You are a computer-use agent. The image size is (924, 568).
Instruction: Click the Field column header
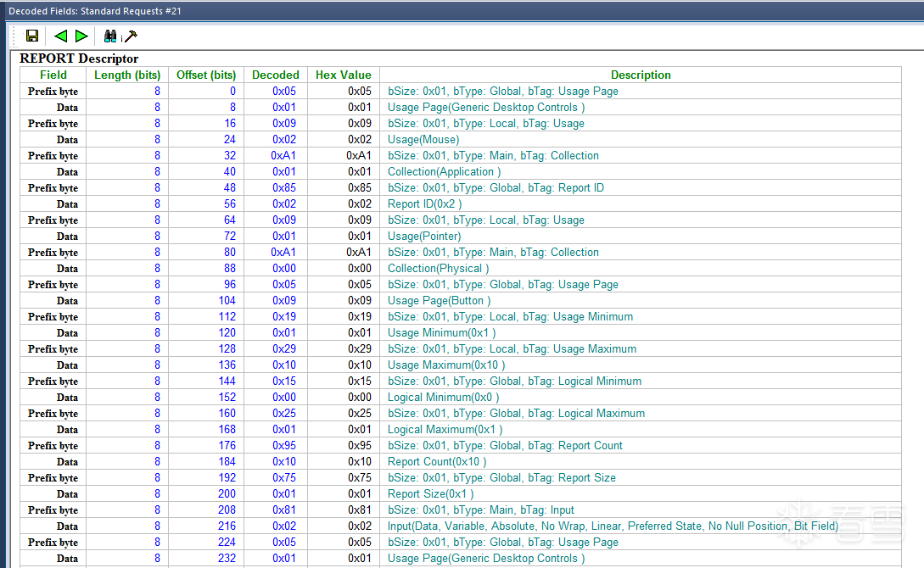tap(53, 75)
